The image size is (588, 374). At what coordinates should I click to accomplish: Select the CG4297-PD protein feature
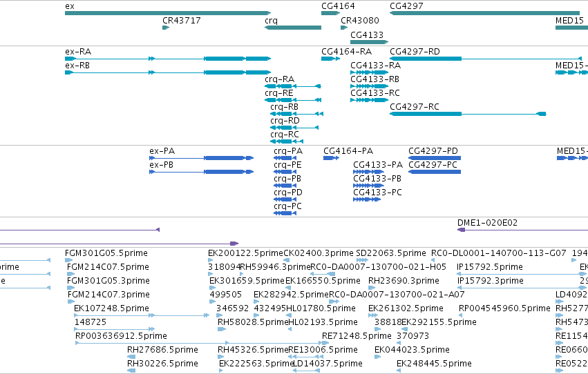tap(435, 158)
